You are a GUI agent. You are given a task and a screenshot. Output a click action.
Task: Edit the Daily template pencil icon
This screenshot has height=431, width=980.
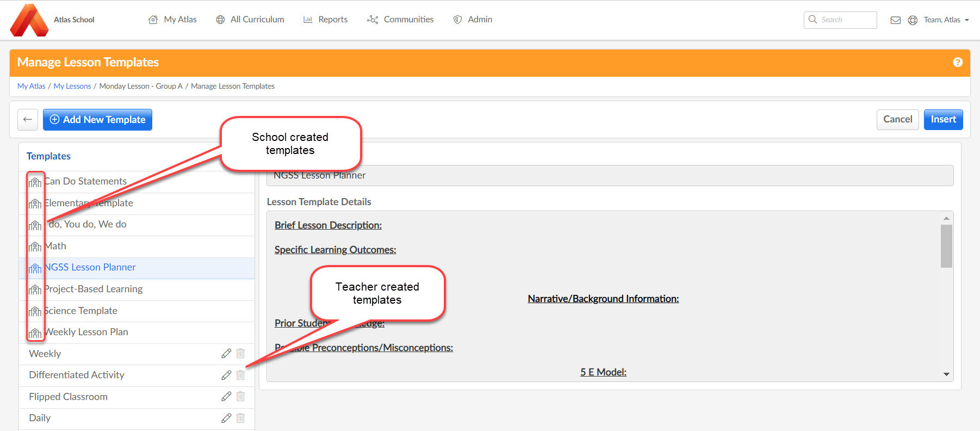[226, 418]
